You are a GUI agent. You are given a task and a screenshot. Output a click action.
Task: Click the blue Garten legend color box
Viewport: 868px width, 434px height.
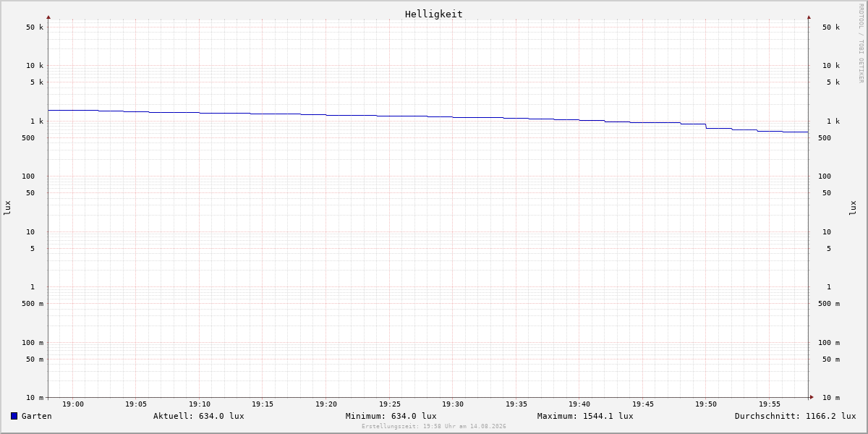[14, 416]
